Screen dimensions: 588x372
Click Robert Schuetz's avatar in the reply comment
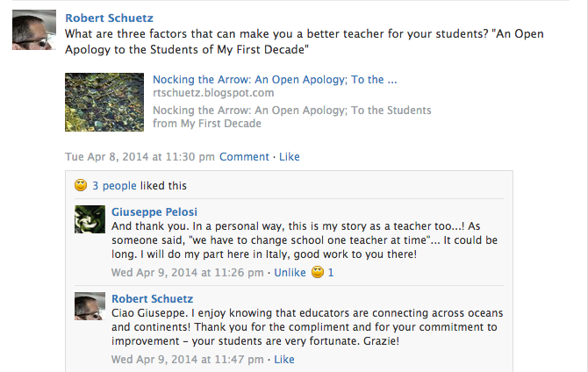90,307
